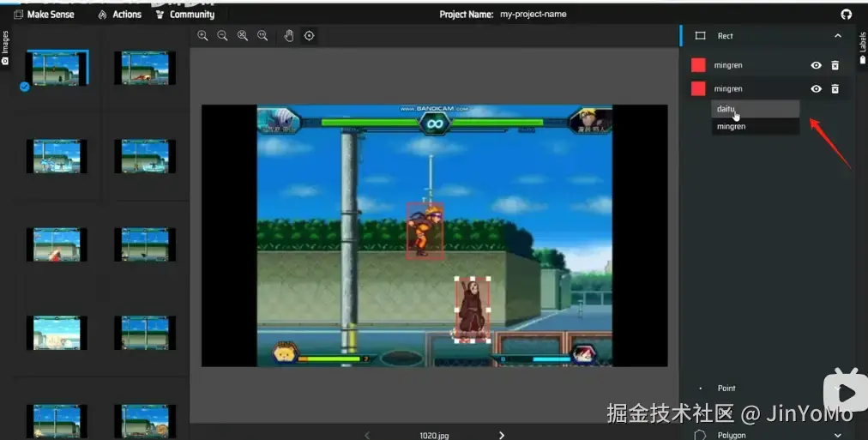Click red swatch of mingren row with dropdown
Image resolution: width=868 pixels, height=440 pixels.
coord(698,88)
